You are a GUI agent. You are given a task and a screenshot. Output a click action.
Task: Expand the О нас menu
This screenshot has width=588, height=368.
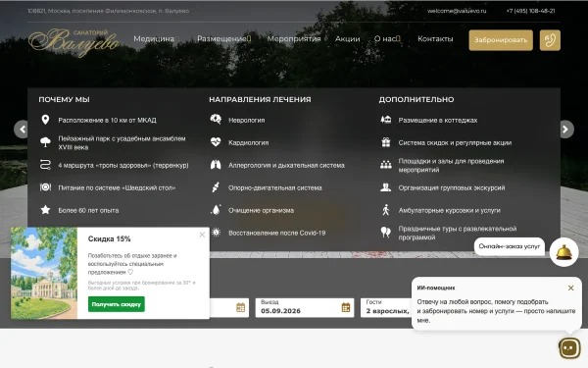(387, 38)
